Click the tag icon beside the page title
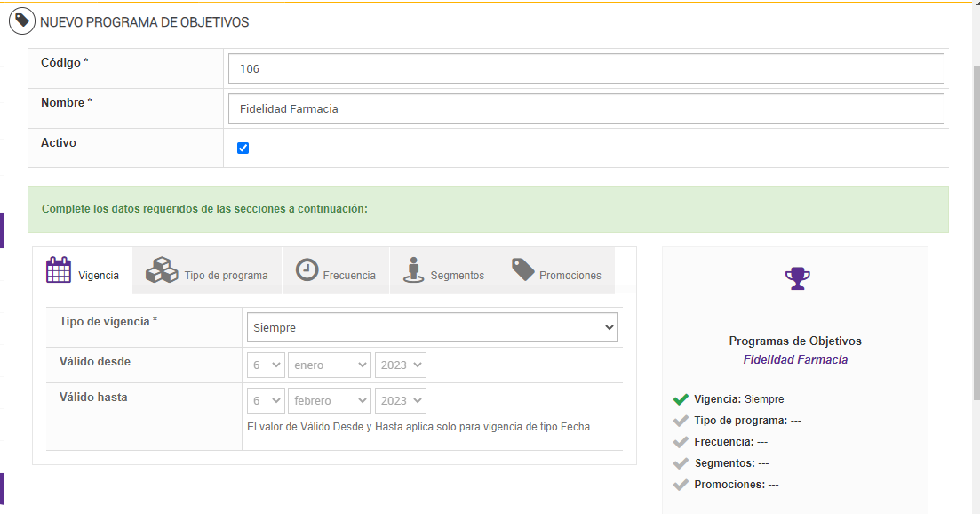This screenshot has height=514, width=980. [22, 21]
